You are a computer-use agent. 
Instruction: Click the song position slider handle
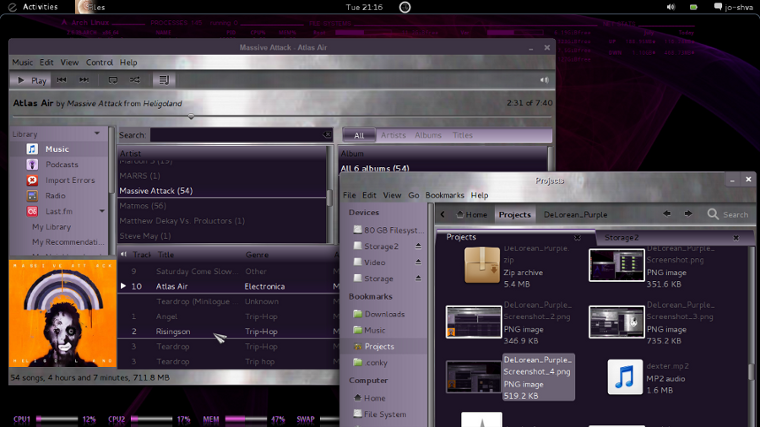pos(191,116)
